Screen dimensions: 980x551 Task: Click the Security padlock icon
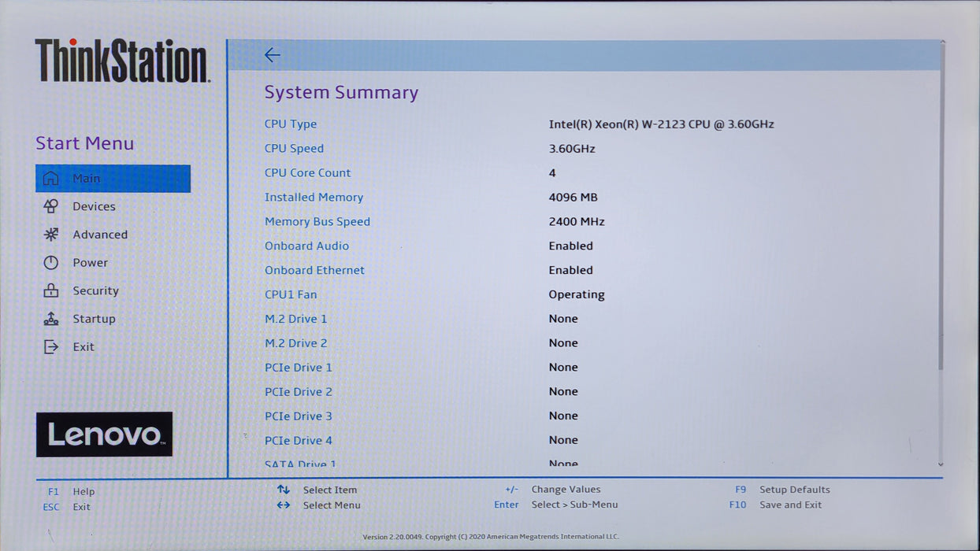50,290
